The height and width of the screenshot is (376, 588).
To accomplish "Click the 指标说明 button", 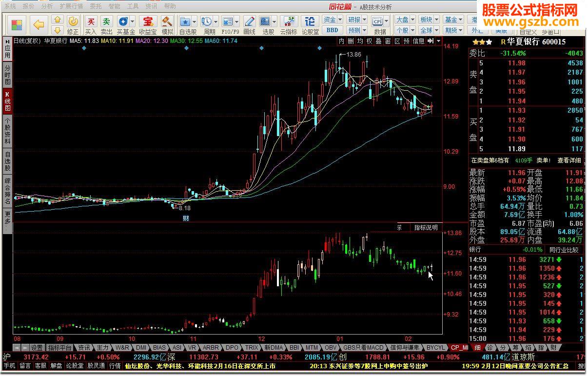I will [426, 227].
